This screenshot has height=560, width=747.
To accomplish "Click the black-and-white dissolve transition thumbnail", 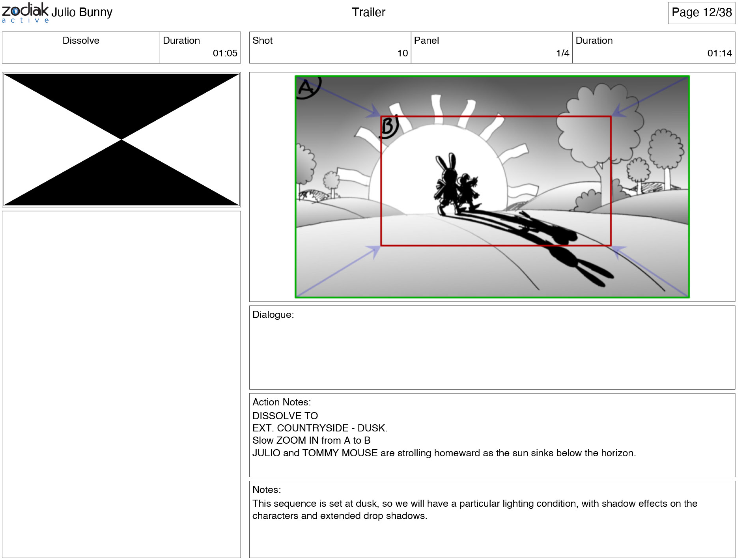I will point(121,140).
